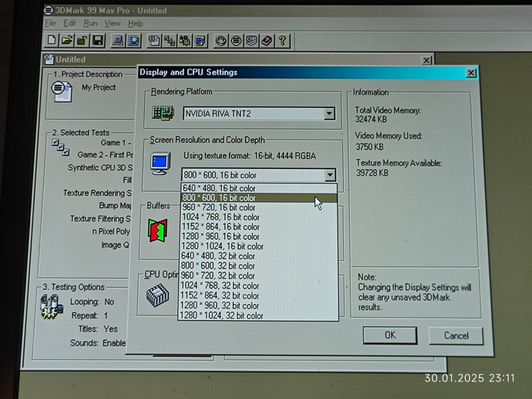The image size is (532, 399).
Task: Select 800 * 600, 32 bit color
Action: 259,266
